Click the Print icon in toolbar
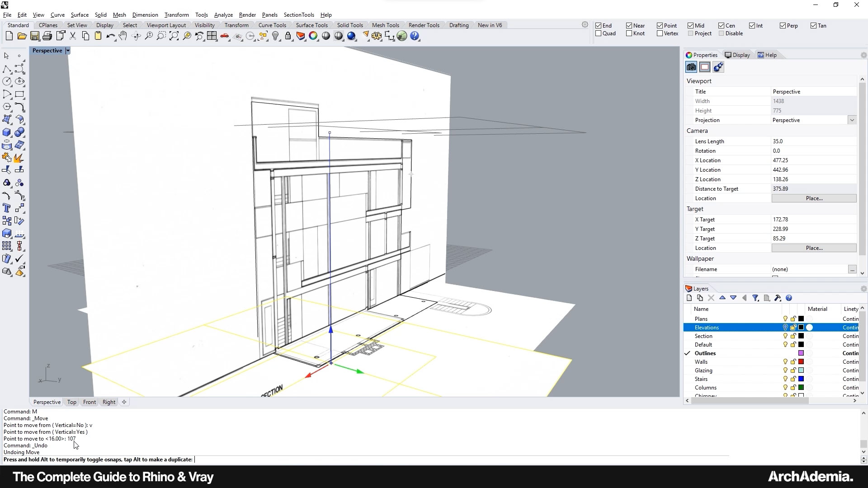This screenshot has height=488, width=868. (47, 36)
